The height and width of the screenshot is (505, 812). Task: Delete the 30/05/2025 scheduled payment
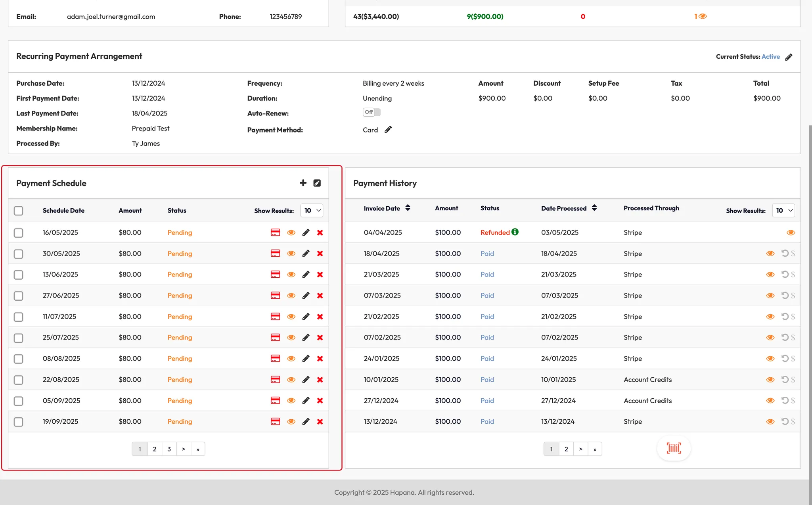click(320, 253)
